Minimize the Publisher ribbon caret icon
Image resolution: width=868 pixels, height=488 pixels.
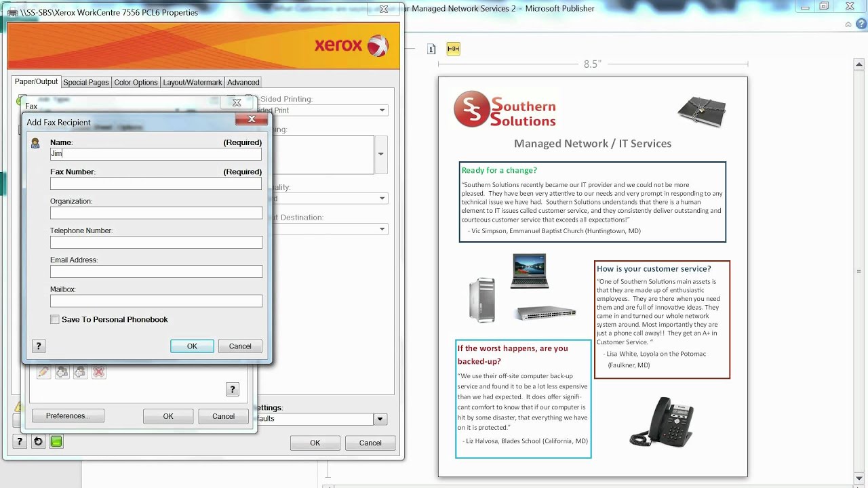point(848,24)
